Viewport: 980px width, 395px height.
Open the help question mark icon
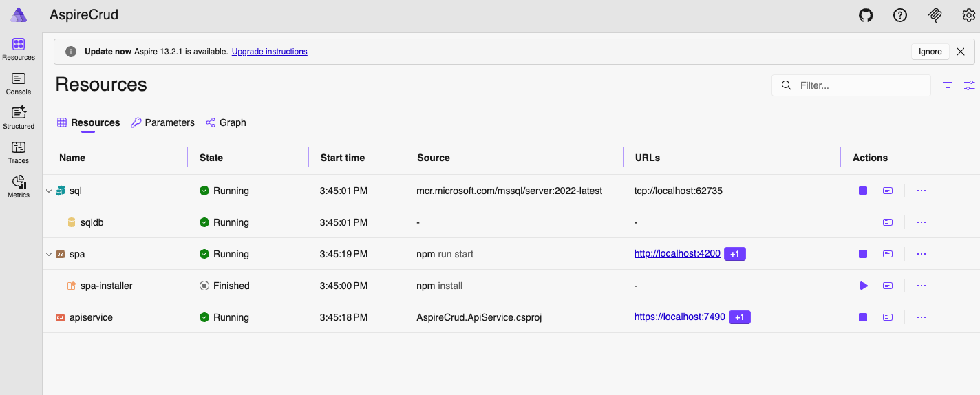[900, 15]
